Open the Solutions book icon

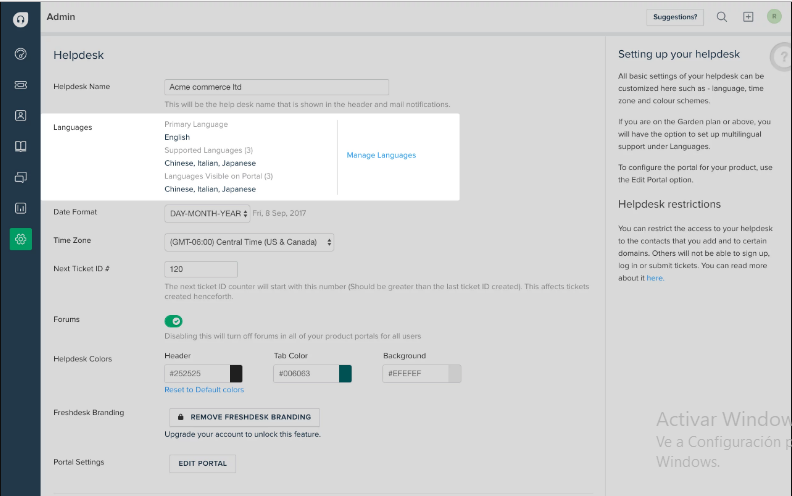click(20, 146)
